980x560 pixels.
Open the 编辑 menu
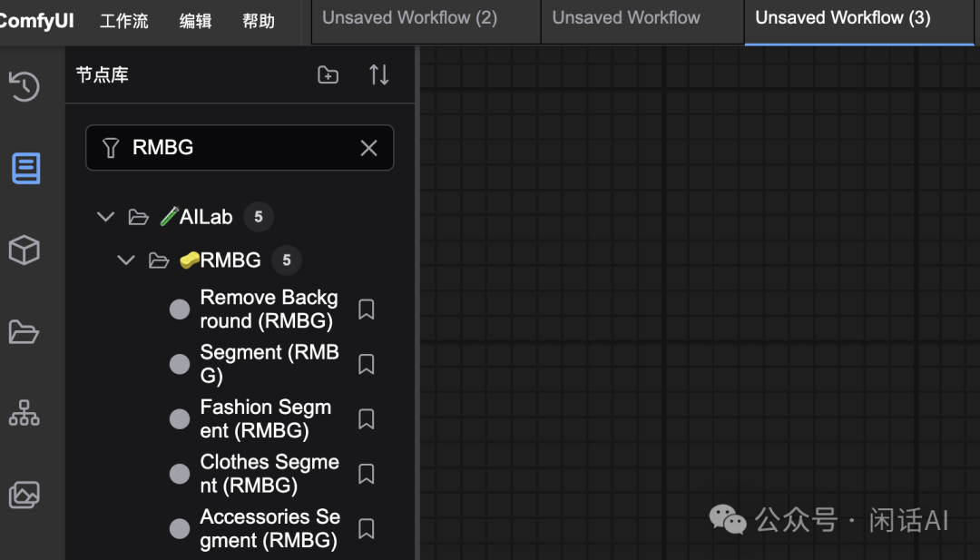pos(195,21)
